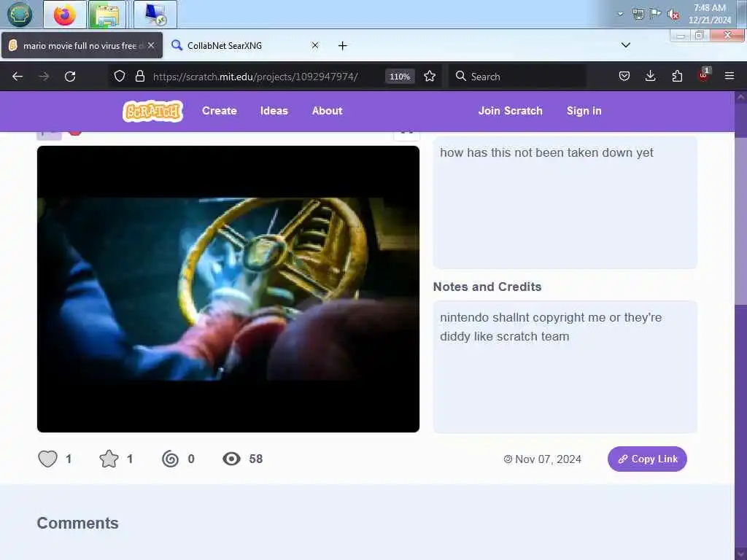This screenshot has height=560, width=747.
Task: Favorite the project with the star icon
Action: pyautogui.click(x=109, y=459)
